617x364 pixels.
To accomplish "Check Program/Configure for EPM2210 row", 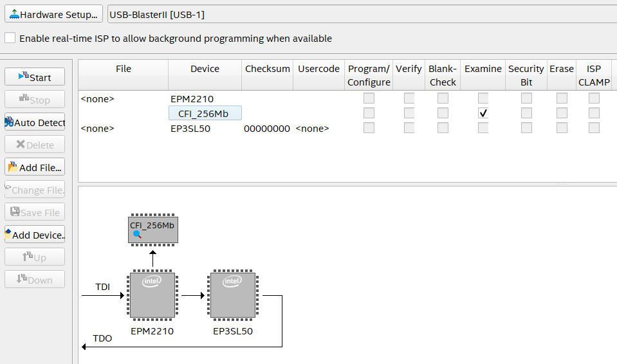I will [x=369, y=98].
